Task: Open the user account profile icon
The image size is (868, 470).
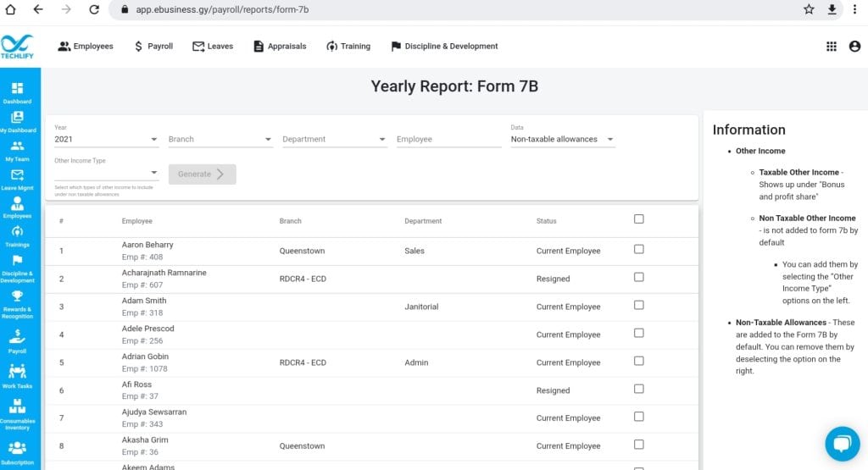Action: click(x=854, y=47)
